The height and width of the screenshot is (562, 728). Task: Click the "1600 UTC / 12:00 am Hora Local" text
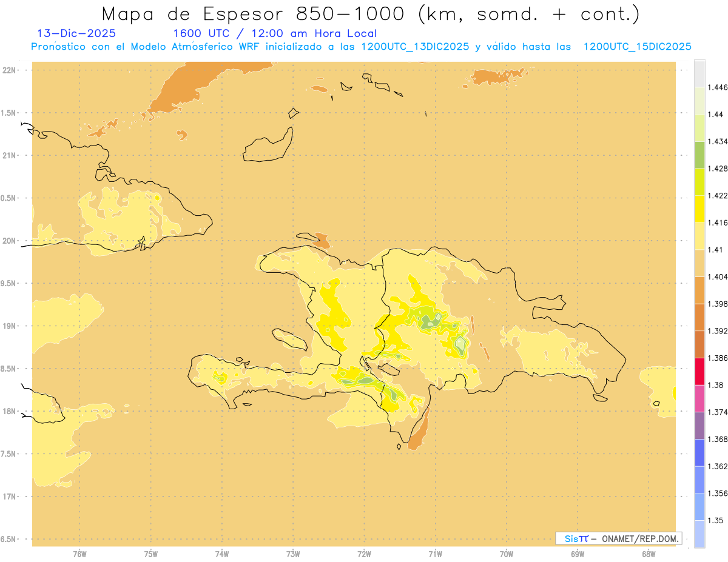[x=275, y=33]
